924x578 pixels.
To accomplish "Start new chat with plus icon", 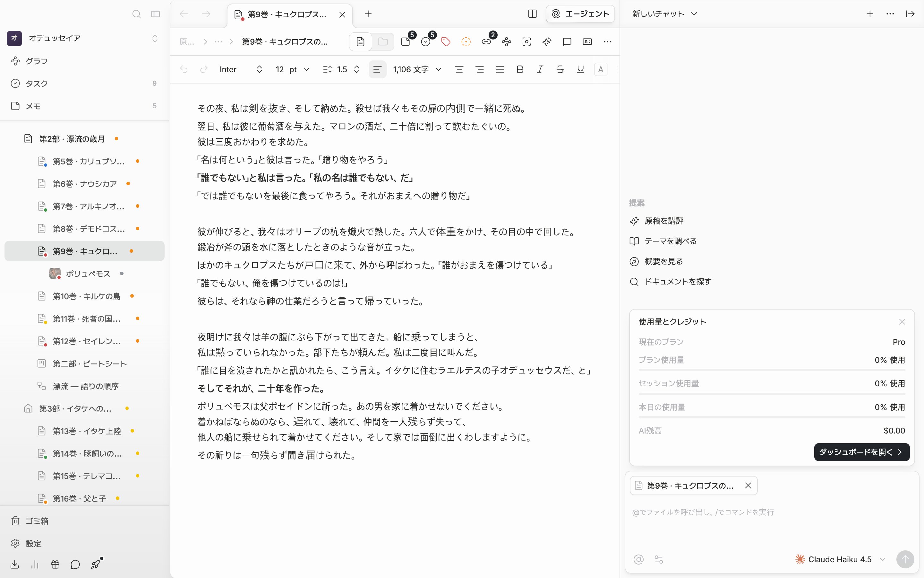I will [x=870, y=14].
